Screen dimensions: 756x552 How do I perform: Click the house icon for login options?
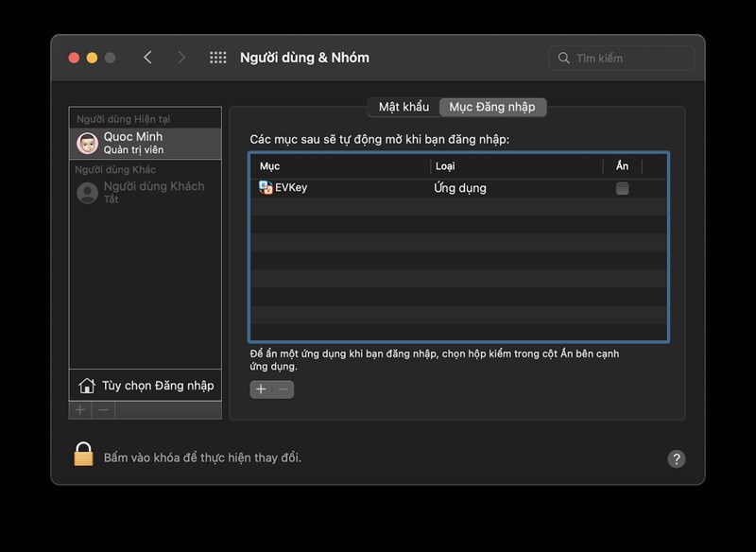coord(87,386)
